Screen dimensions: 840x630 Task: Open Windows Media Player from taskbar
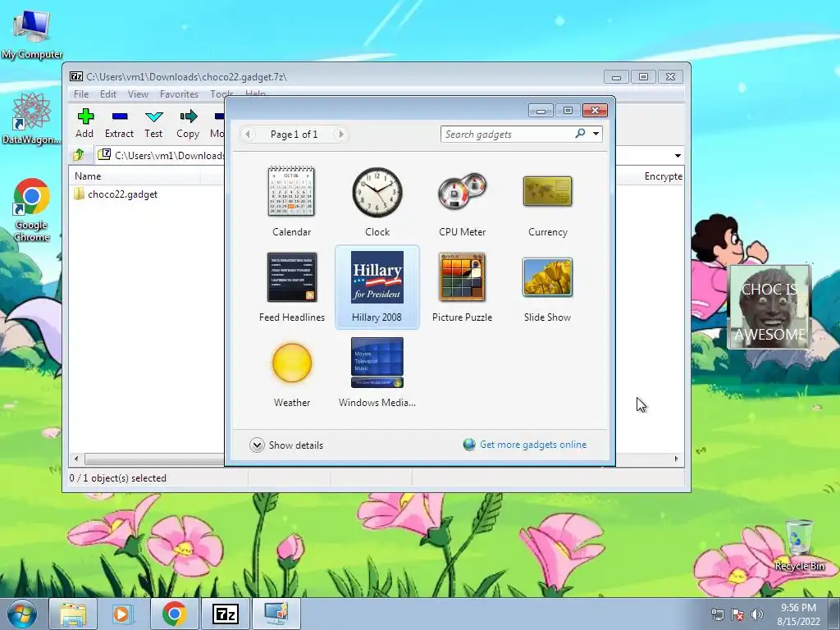[123, 614]
